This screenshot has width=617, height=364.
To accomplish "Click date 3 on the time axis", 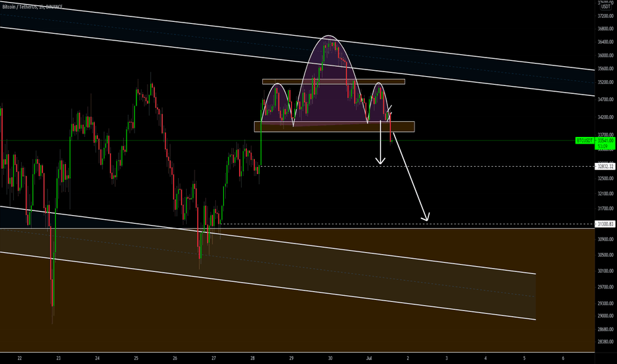I will [x=447, y=358].
